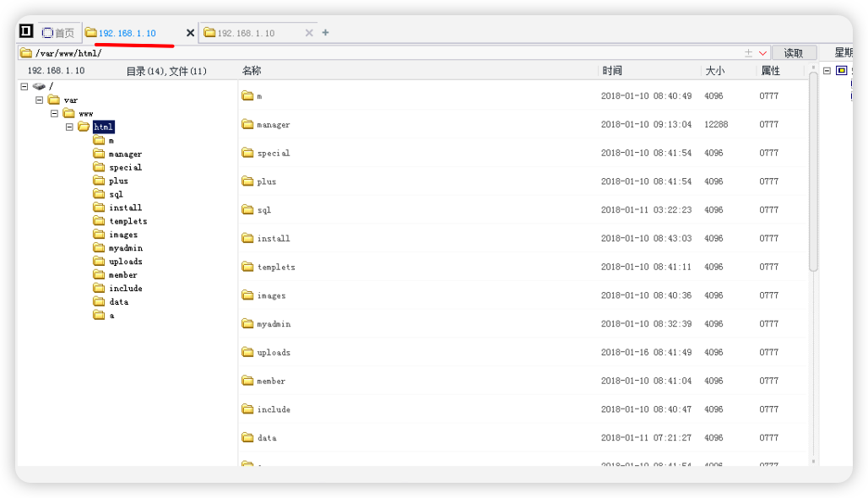Switch to the 首页 home tab
This screenshot has width=868, height=498.
(58, 33)
